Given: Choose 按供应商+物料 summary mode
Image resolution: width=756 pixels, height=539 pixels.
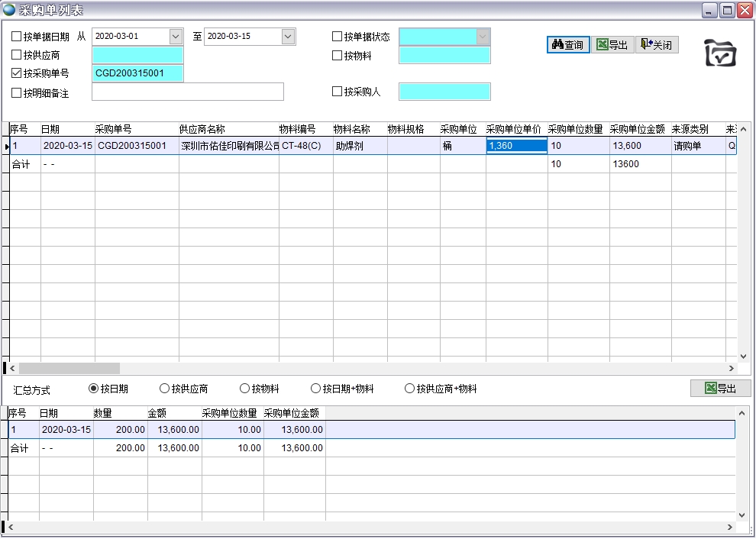Looking at the screenshot, I should click(x=410, y=389).
